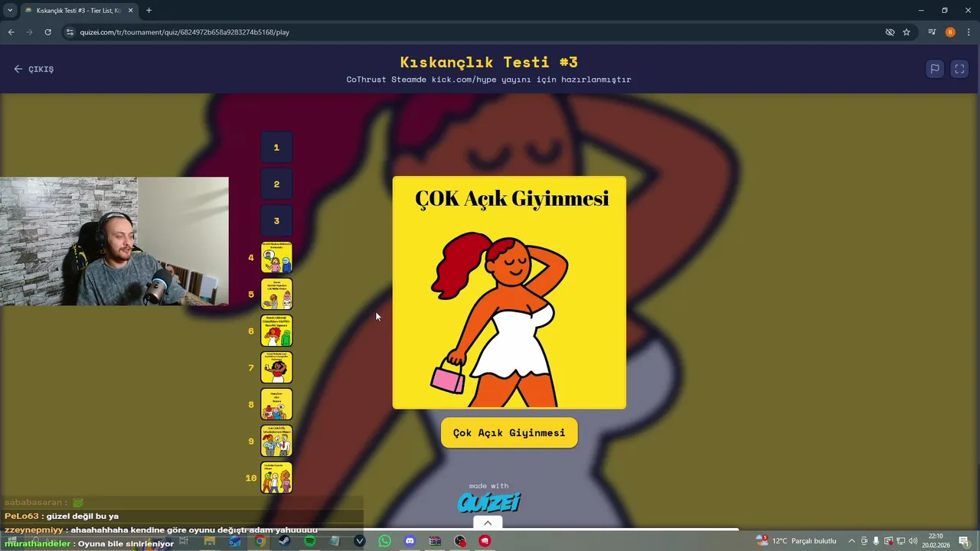980x551 pixels.
Task: Go back in browser history
Action: coord(11,32)
